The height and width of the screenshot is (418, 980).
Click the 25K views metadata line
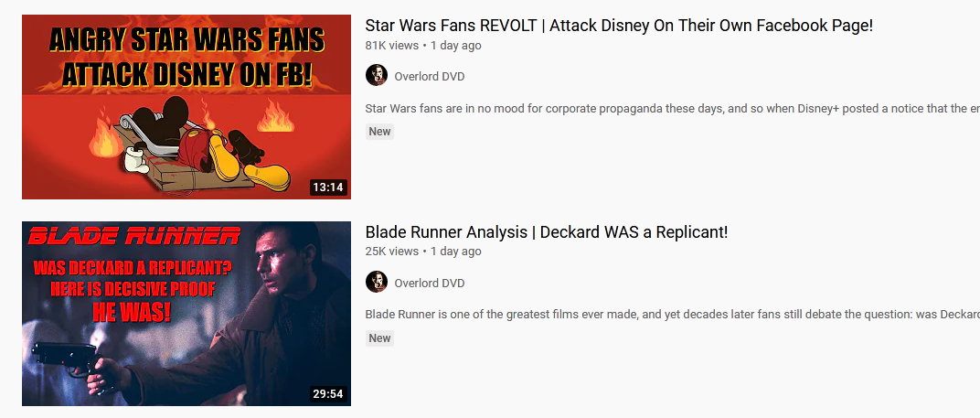[423, 251]
